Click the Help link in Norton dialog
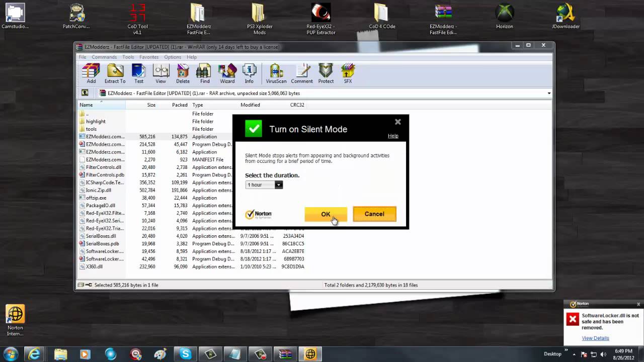The image size is (644, 362). [x=393, y=136]
